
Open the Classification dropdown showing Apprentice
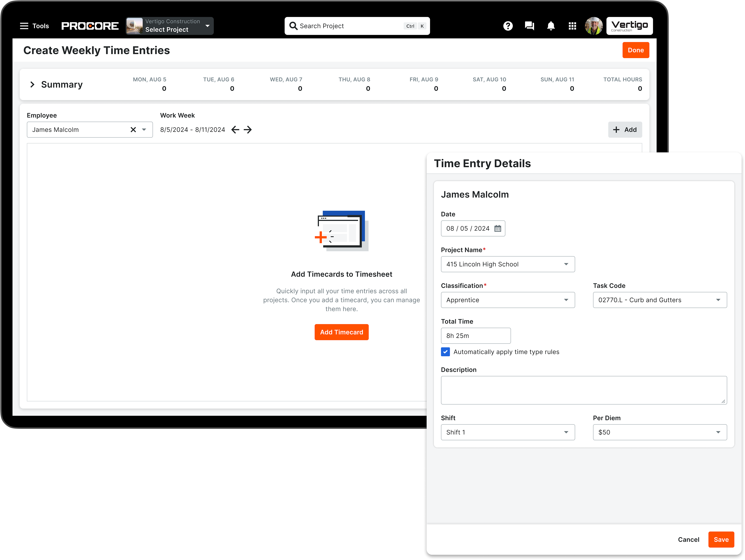(508, 300)
